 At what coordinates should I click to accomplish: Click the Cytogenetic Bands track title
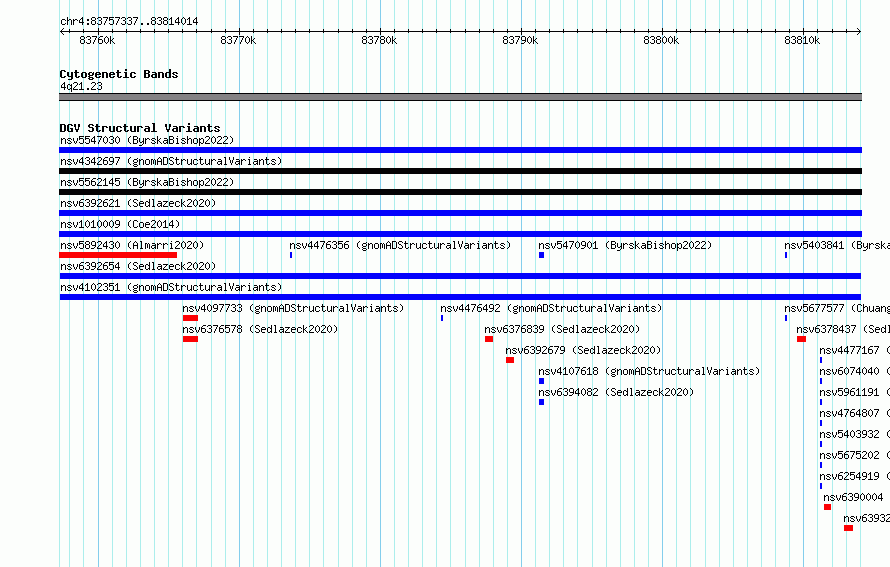[119, 74]
